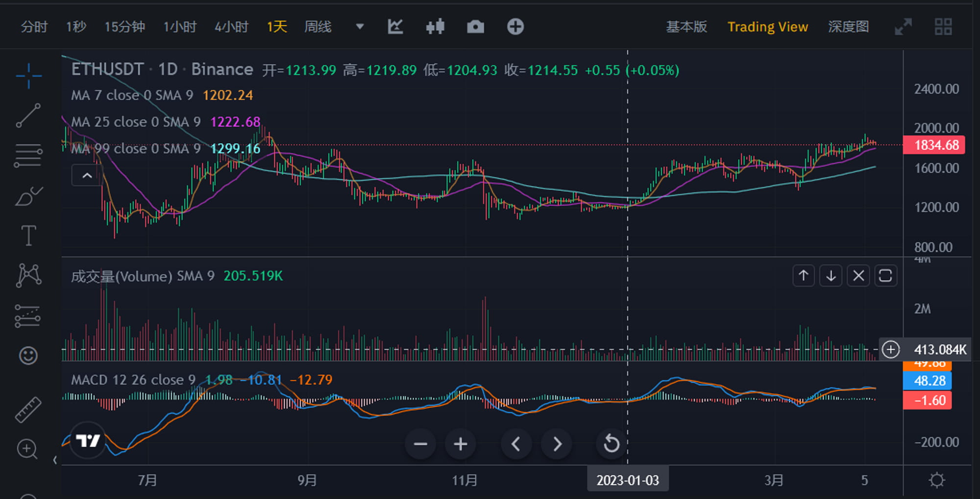
Task: Zoom in the chart with plus button
Action: [460, 444]
